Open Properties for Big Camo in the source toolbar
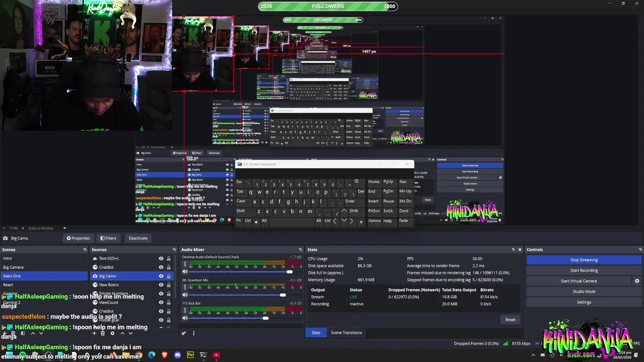Image resolution: width=644 pixels, height=362 pixels. [78, 238]
